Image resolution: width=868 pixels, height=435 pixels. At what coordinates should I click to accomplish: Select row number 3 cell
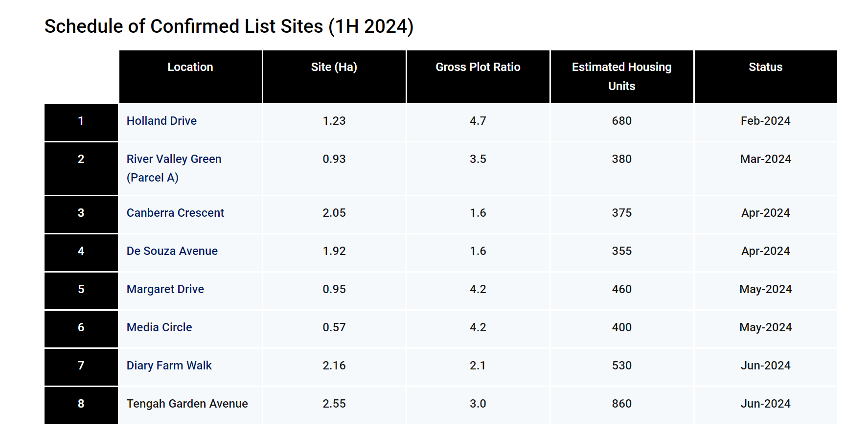81,214
